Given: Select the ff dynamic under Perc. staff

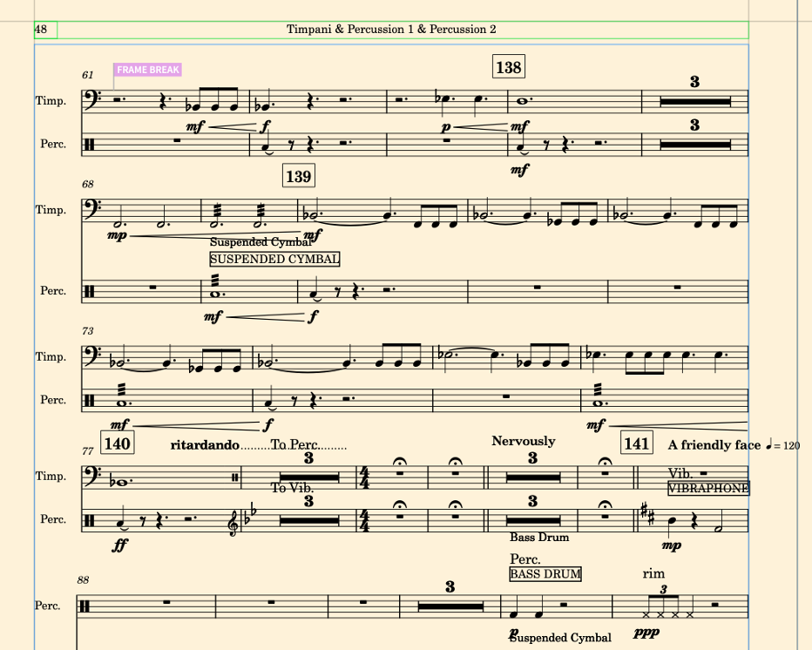Looking at the screenshot, I should 119,545.
